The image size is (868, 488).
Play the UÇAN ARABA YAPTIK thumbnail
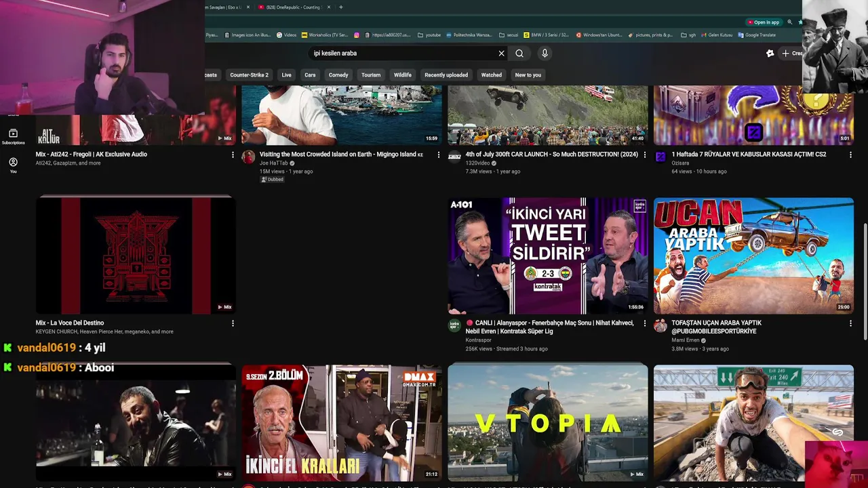point(753,256)
